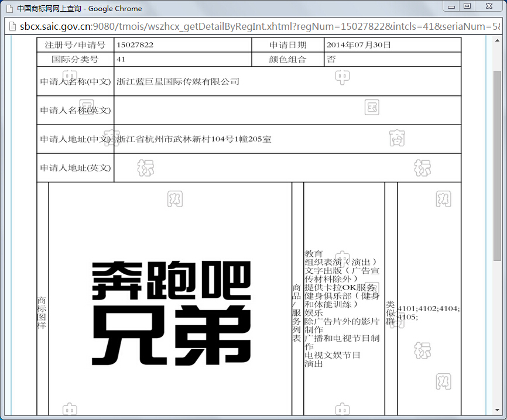Viewport: 507px width, 420px height.
Task: Click the 商品/服务列表 vertical label
Action: click(x=296, y=313)
